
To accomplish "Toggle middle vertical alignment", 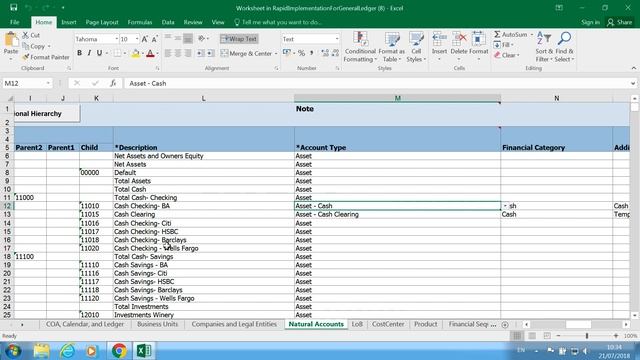I will click(178, 39).
